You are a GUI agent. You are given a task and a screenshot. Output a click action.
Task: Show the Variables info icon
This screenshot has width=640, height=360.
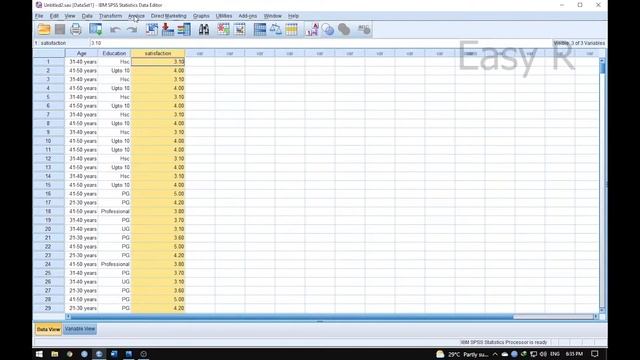tap(184, 29)
